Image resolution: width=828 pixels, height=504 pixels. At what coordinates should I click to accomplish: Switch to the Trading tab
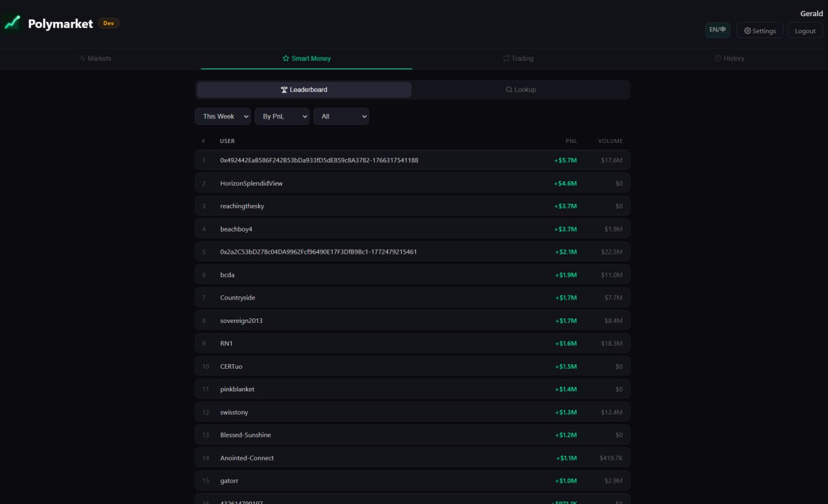click(x=517, y=58)
